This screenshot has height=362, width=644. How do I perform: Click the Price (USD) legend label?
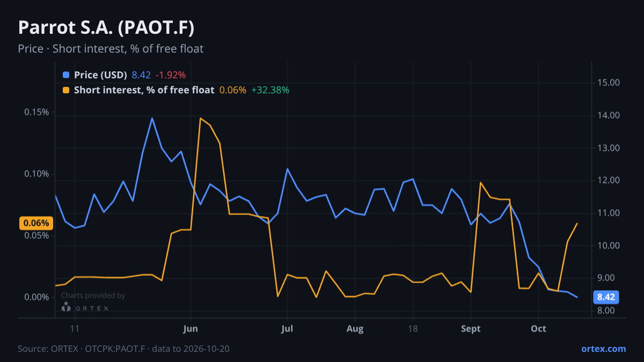click(100, 75)
